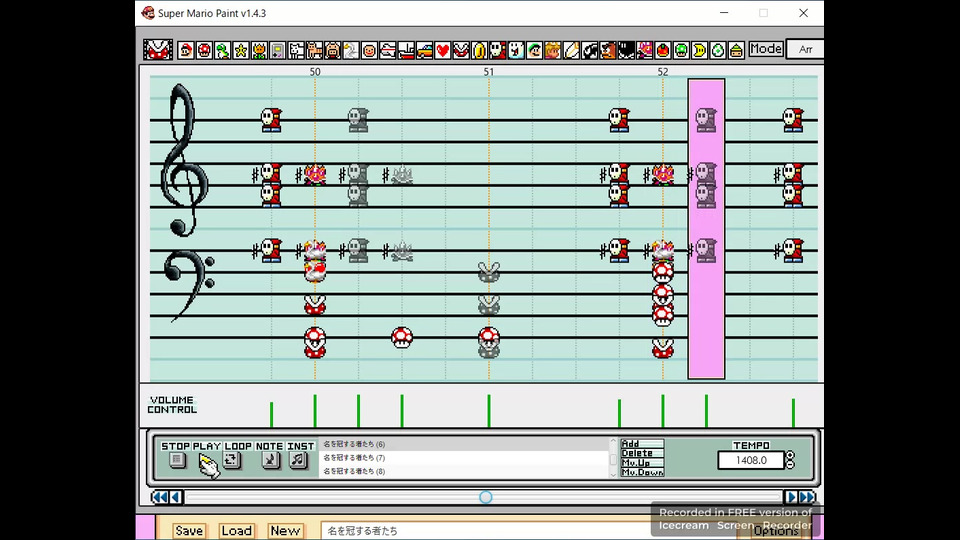Select the green 1-Up Mushroom instrument icon

point(681,50)
